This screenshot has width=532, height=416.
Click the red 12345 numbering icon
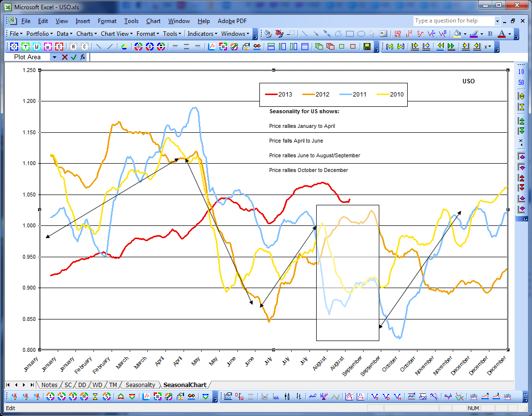pos(397,34)
